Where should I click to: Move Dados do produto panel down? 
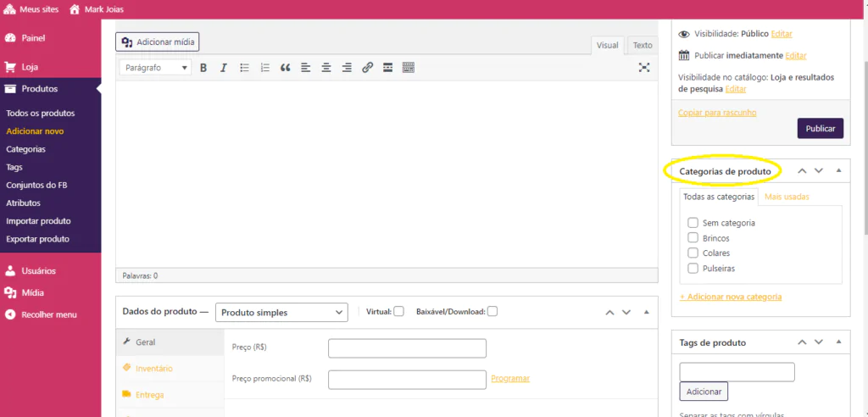pyautogui.click(x=626, y=313)
